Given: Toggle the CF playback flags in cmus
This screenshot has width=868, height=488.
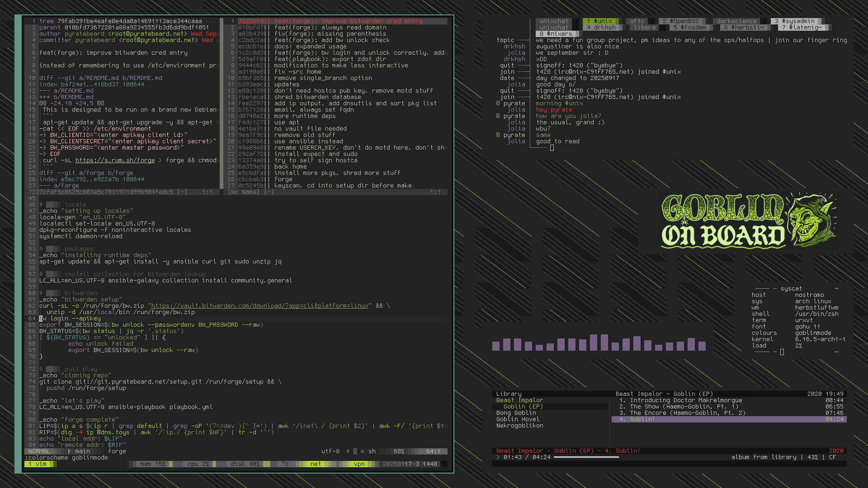Looking at the screenshot, I should 832,457.
